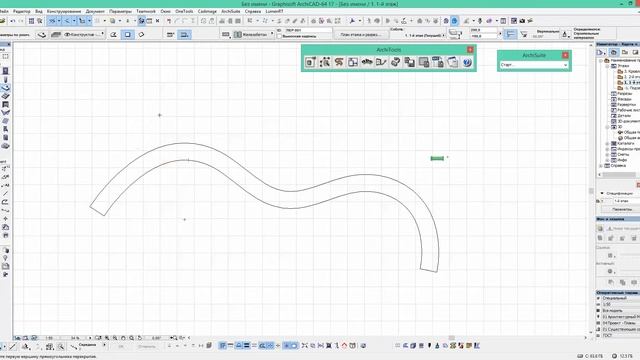Open the home story 1-й этаж dropdown
The image size is (640, 360).
425,36
